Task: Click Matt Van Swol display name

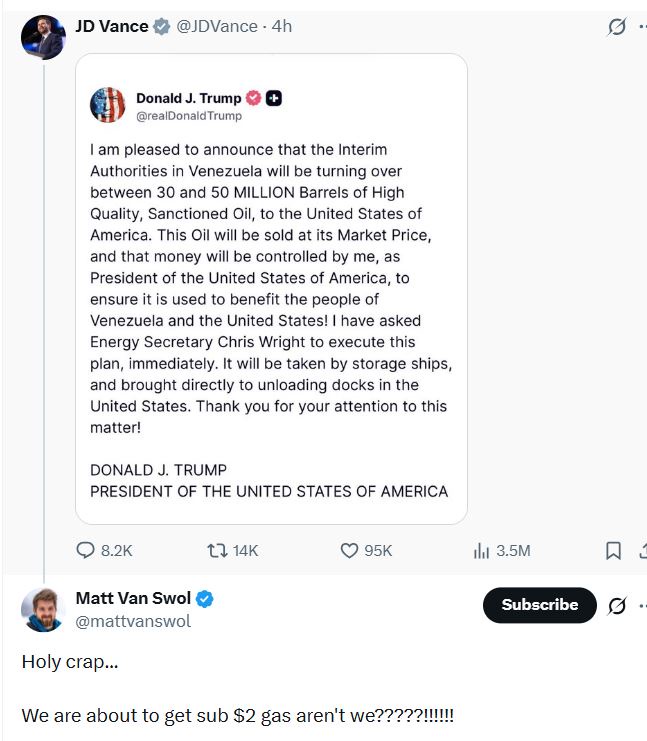Action: pos(133,599)
